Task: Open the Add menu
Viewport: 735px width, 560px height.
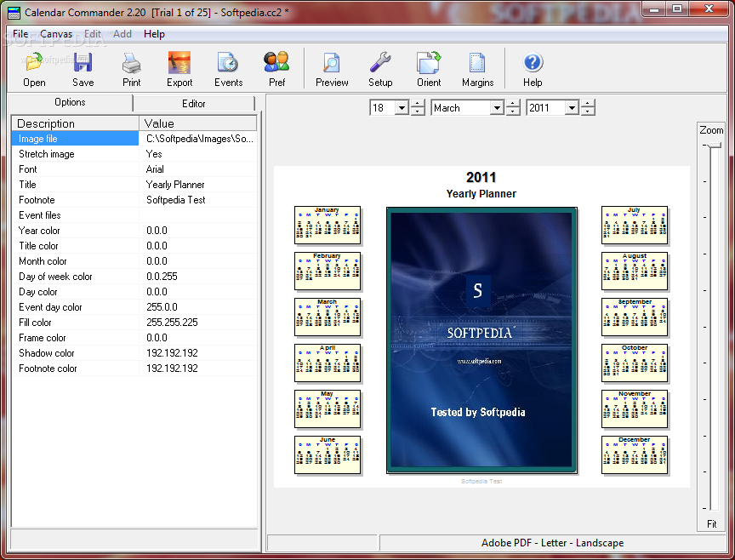Action: 122,34
